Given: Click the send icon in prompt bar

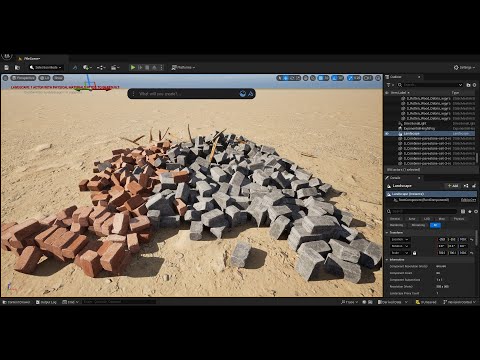Looking at the screenshot, I should tap(251, 94).
